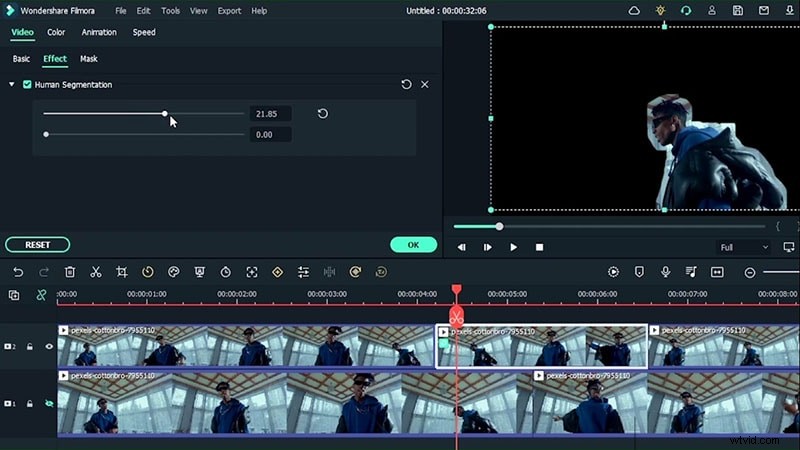
Task: Click the add track icon
Action: [14, 295]
